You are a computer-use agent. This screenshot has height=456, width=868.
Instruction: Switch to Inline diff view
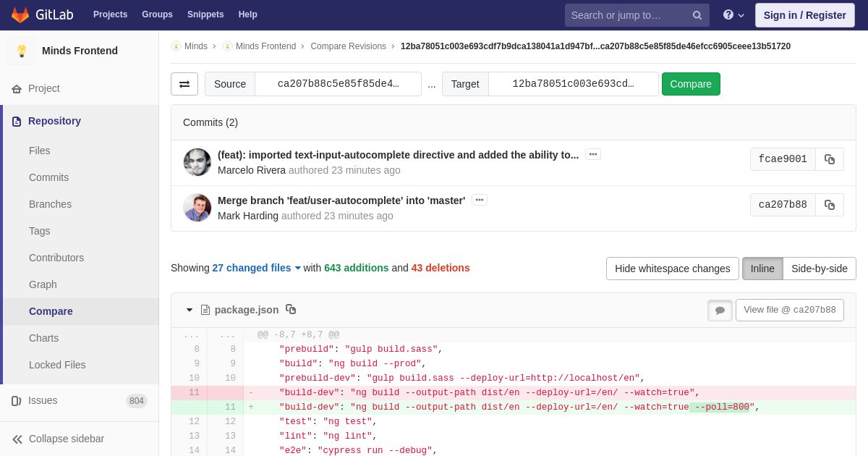(x=762, y=269)
